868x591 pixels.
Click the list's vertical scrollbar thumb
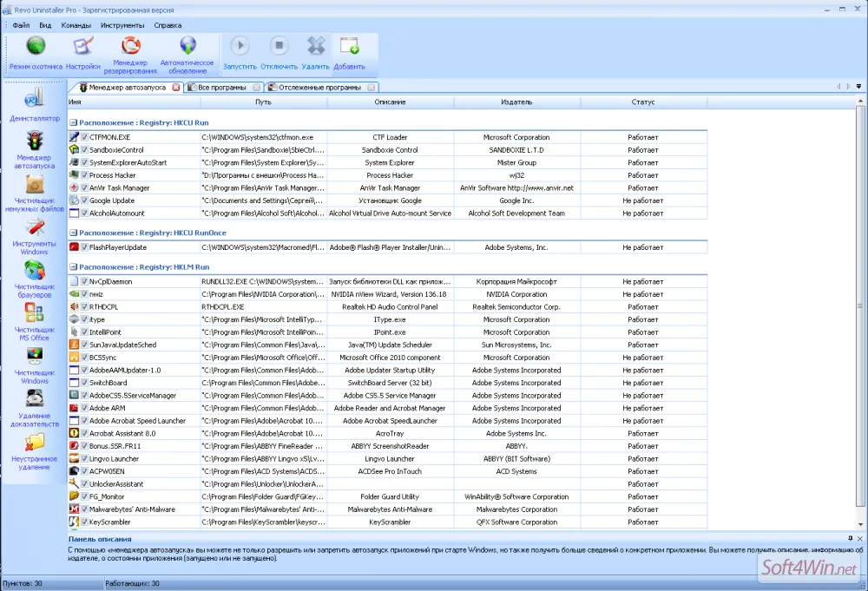coord(860,306)
